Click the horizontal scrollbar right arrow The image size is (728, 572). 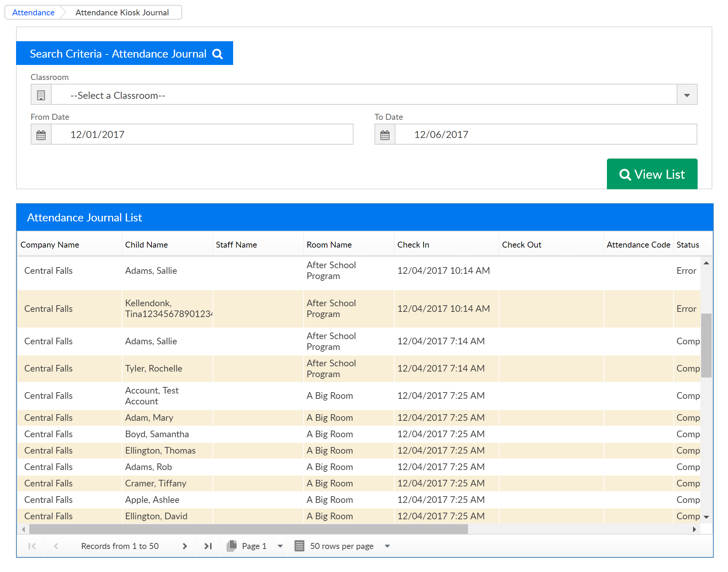[x=694, y=529]
